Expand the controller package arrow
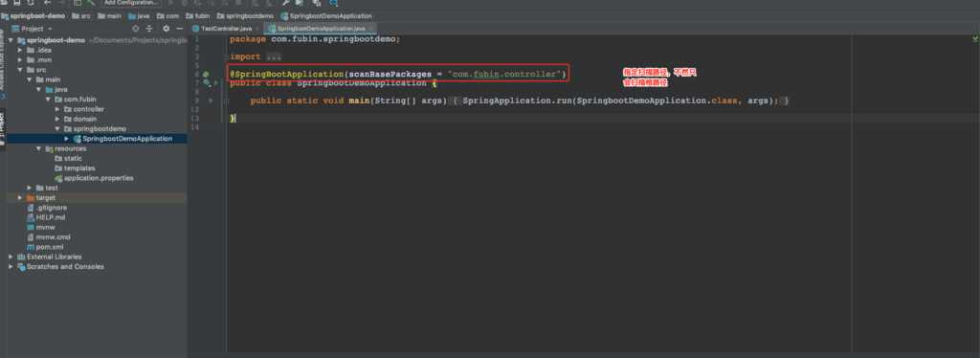980x358 pixels. [x=56, y=109]
